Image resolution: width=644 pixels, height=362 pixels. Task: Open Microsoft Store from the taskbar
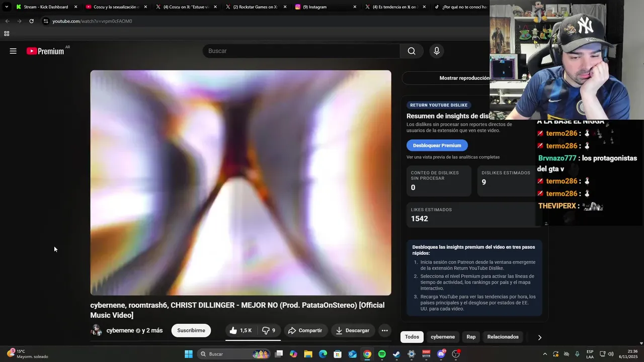point(338,354)
